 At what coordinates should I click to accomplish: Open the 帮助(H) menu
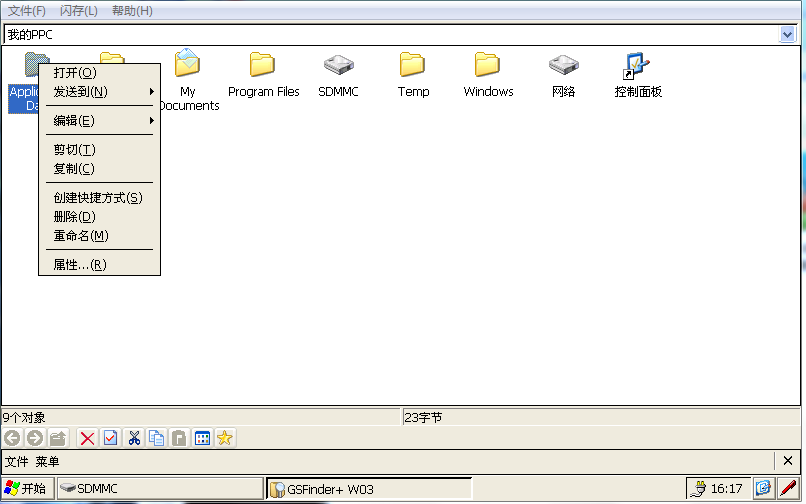tap(132, 10)
